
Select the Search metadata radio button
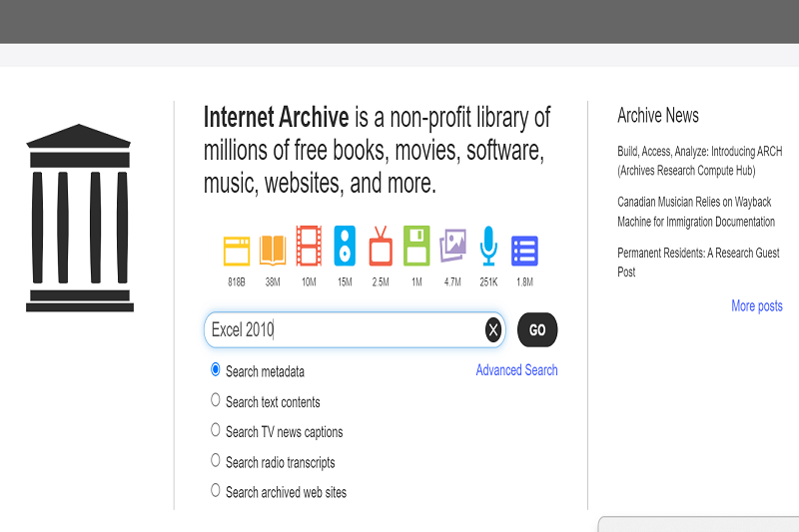[x=216, y=369]
